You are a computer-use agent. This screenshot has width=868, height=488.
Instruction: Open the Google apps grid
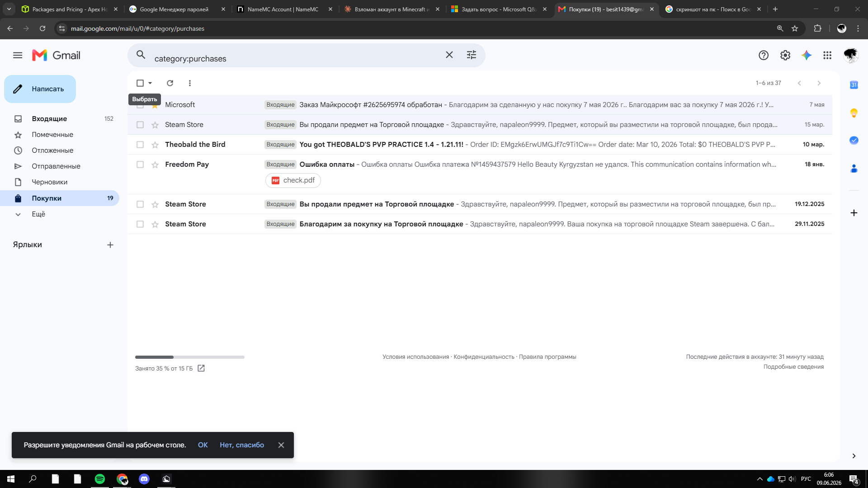pyautogui.click(x=827, y=55)
